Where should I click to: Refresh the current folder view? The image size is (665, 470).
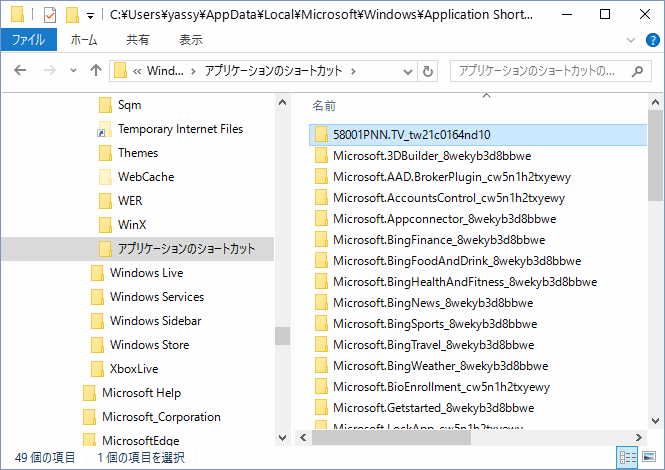click(x=428, y=71)
